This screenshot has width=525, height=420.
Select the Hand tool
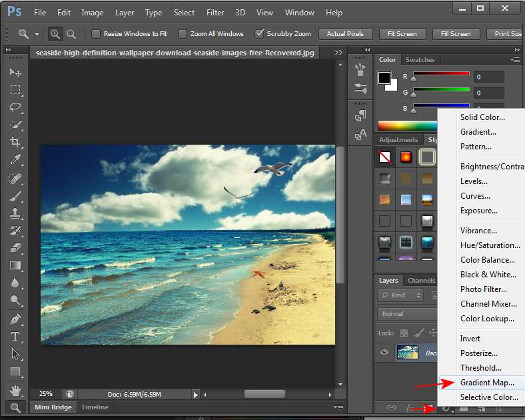point(15,390)
